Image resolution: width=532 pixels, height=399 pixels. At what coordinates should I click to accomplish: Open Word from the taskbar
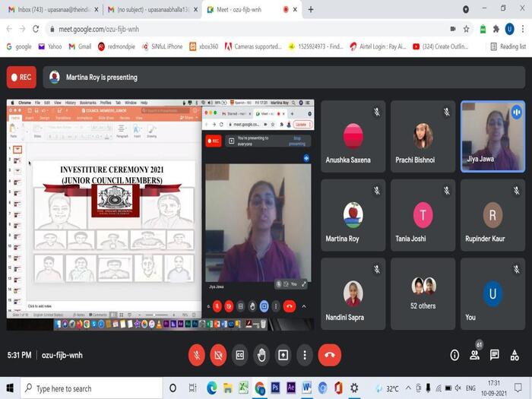(x=306, y=388)
